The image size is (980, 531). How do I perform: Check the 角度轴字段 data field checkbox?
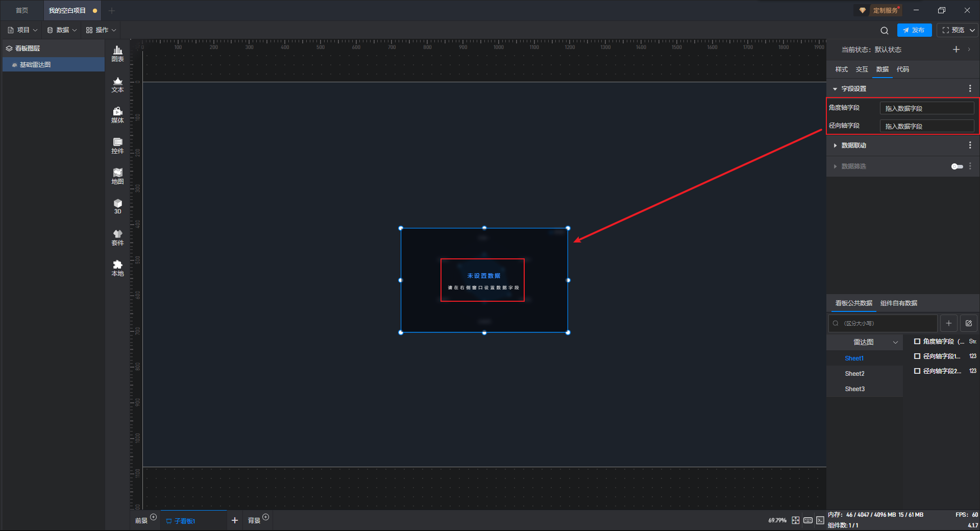(917, 342)
